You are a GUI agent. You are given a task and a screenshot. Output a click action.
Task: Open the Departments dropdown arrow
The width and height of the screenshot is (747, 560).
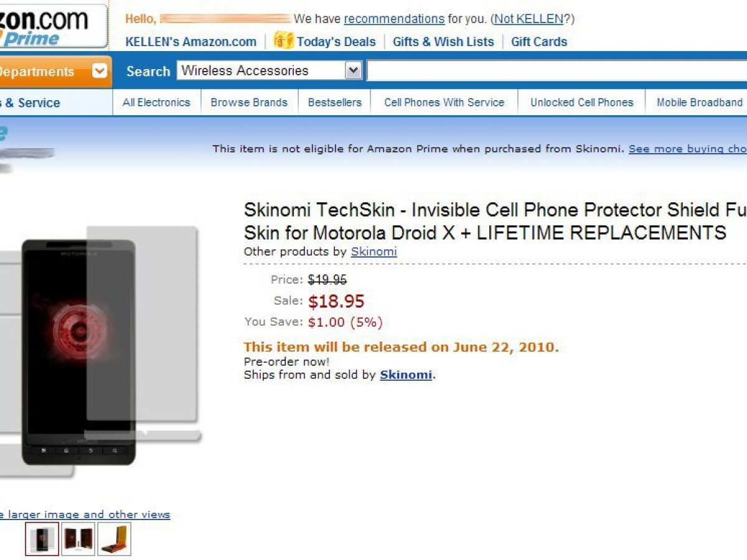[100, 72]
